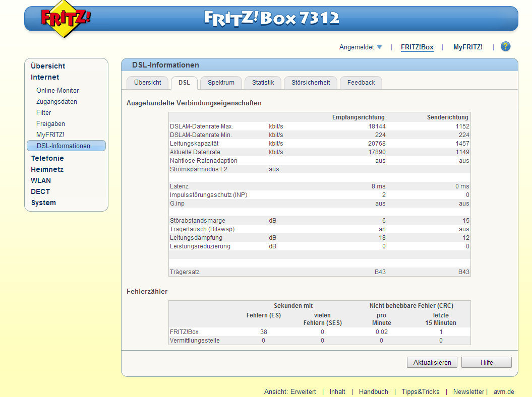Click the Aktuelle Datenrate row label
The width and height of the screenshot is (532, 397).
click(x=195, y=152)
